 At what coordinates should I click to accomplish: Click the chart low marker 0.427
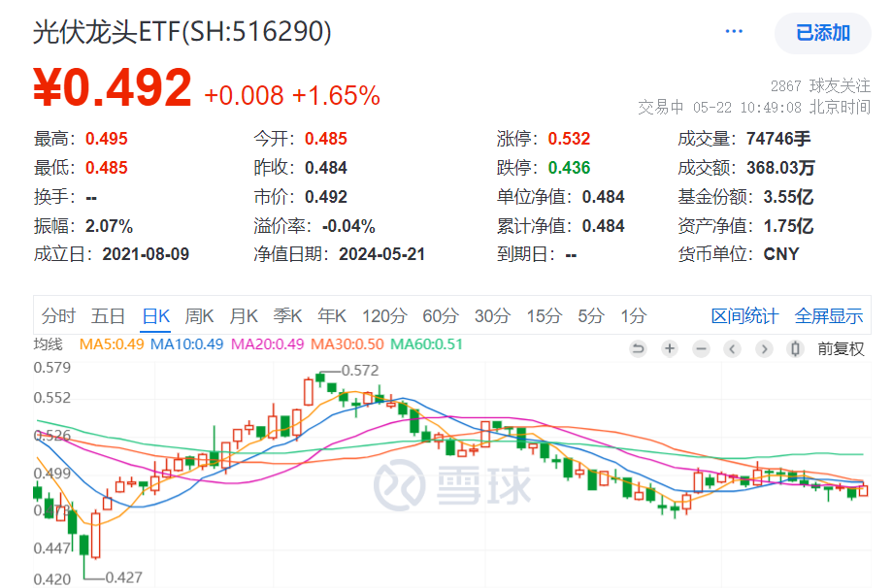click(123, 577)
